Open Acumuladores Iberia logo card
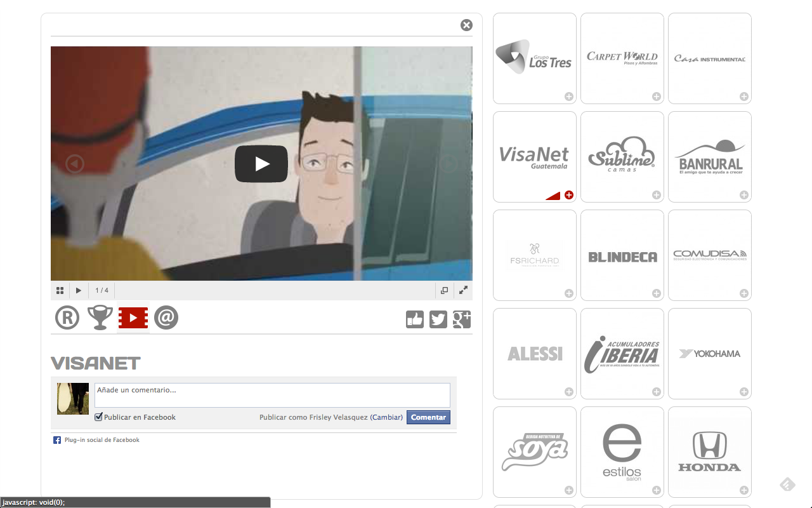The image size is (812, 508). tap(622, 354)
